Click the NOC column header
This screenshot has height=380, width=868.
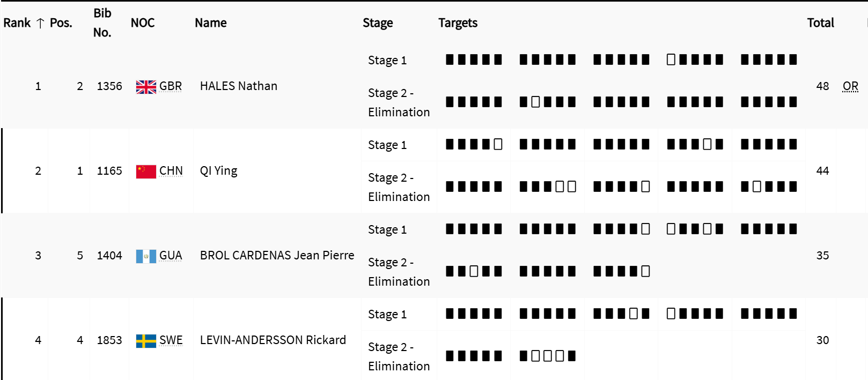pyautogui.click(x=143, y=23)
